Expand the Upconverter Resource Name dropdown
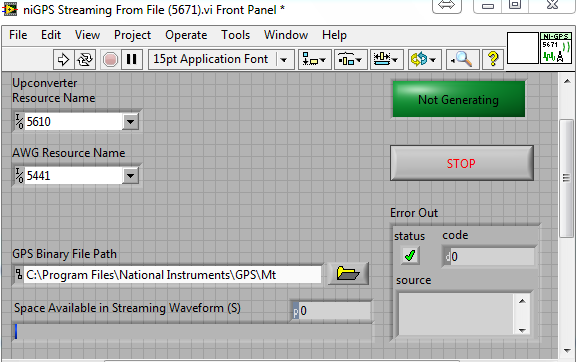 coord(130,121)
